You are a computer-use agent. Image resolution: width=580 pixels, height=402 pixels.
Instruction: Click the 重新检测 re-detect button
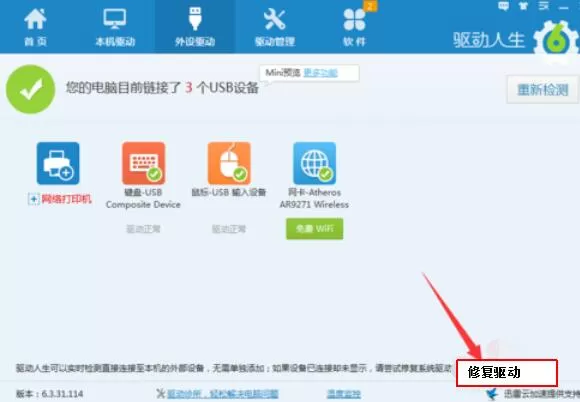[542, 89]
